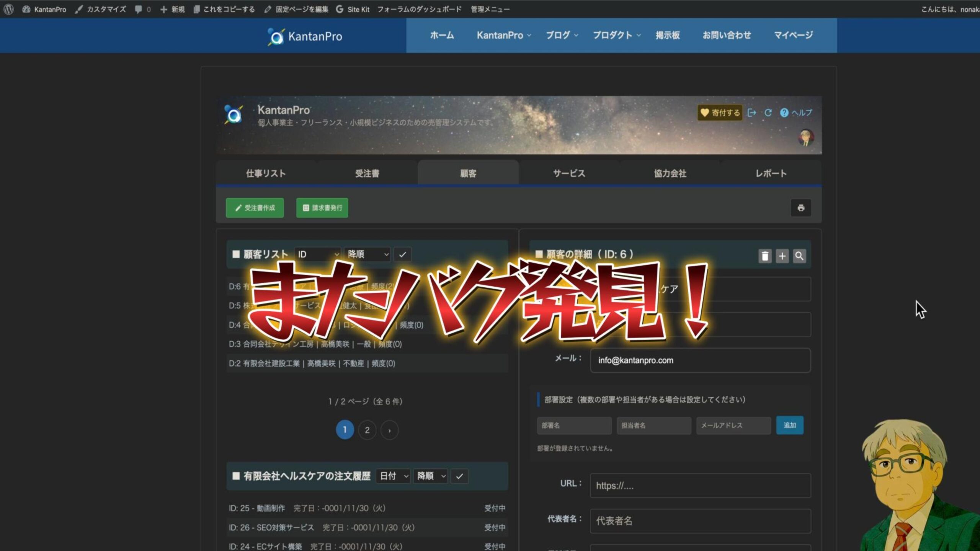Go to page 2 of customer list
Image resolution: width=980 pixels, height=551 pixels.
(x=367, y=430)
